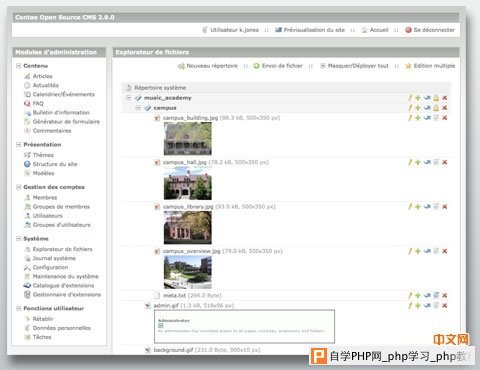Click the green copy icon for music_academy
Image resolution: width=480 pixels, height=370 pixels.
click(x=418, y=98)
